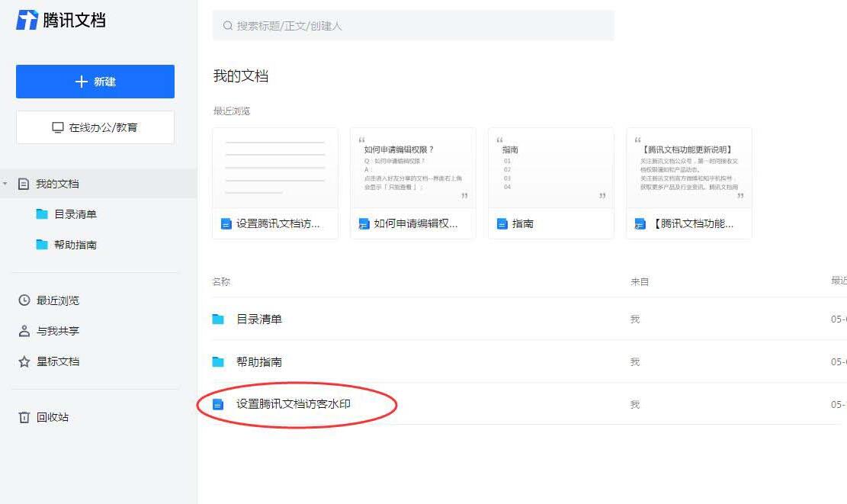Collapse 我的文档 using its triangle arrow
This screenshot has height=504, width=847.
(5, 183)
